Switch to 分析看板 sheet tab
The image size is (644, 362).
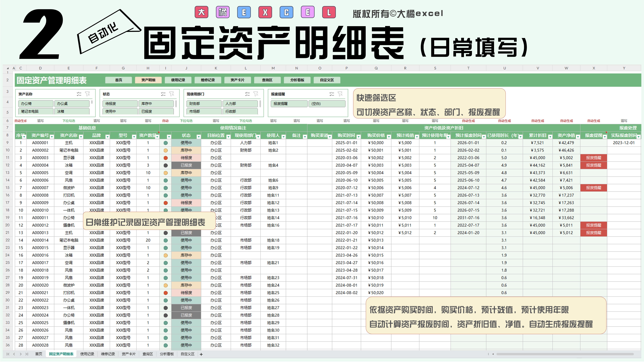click(167, 354)
